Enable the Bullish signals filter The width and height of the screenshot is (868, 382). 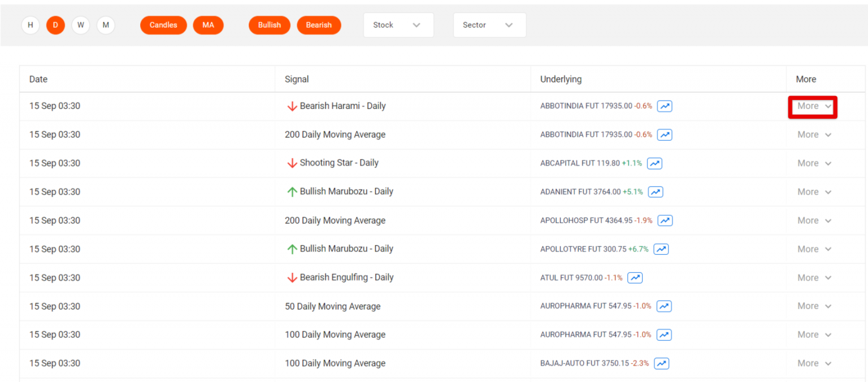pyautogui.click(x=270, y=25)
